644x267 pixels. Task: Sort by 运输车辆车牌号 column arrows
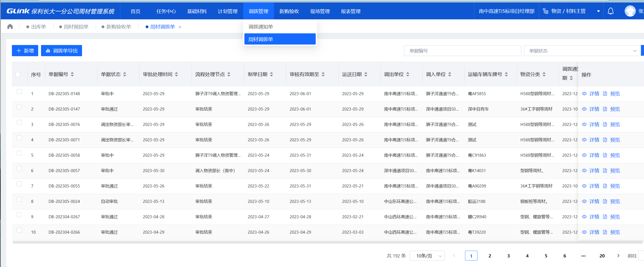click(506, 74)
